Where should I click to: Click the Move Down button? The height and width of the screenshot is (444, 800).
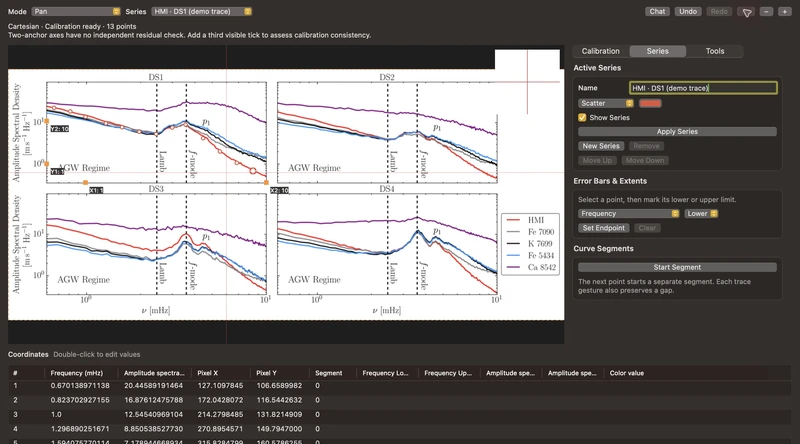click(645, 160)
